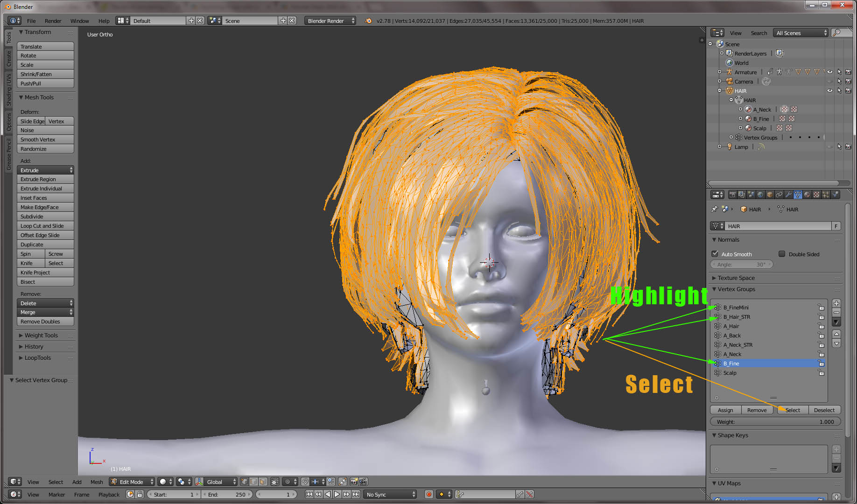Viewport: 857px width, 504px height.
Task: Toggle fake user F button for HAIR mesh
Action: (x=836, y=226)
